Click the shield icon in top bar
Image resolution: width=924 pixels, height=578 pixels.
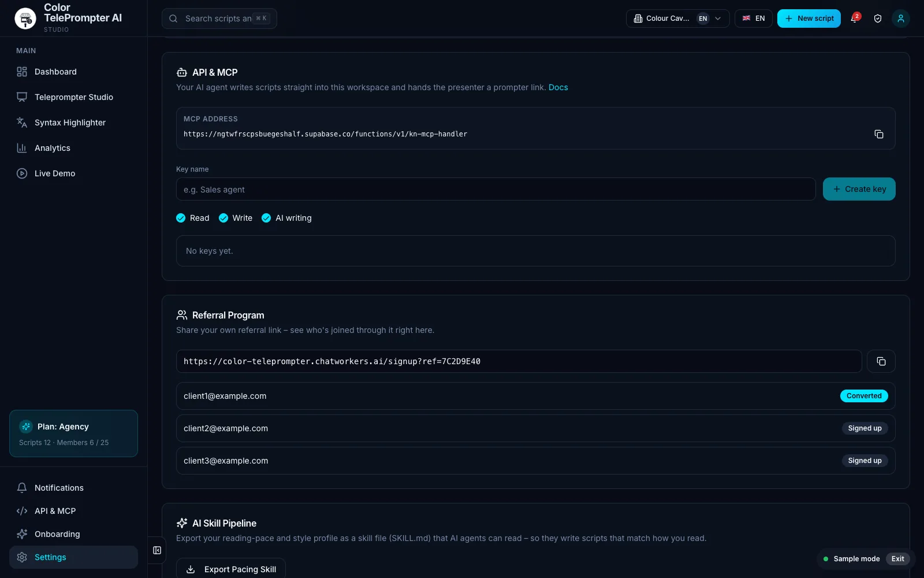[878, 18]
